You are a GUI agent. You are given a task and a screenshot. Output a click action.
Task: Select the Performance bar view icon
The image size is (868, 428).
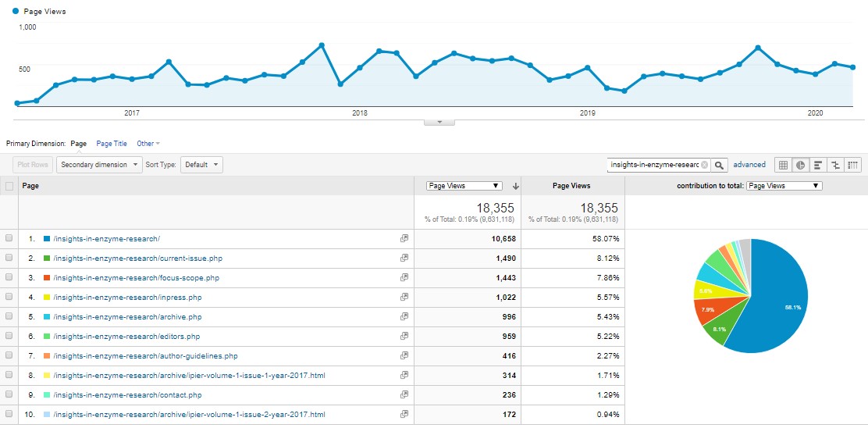click(x=818, y=165)
